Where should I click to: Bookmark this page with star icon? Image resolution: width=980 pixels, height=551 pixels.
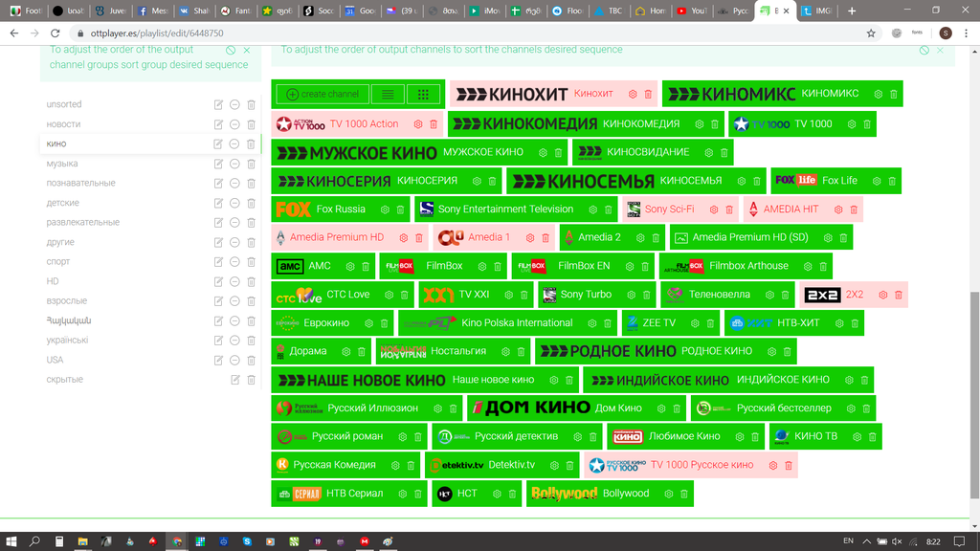click(x=871, y=33)
